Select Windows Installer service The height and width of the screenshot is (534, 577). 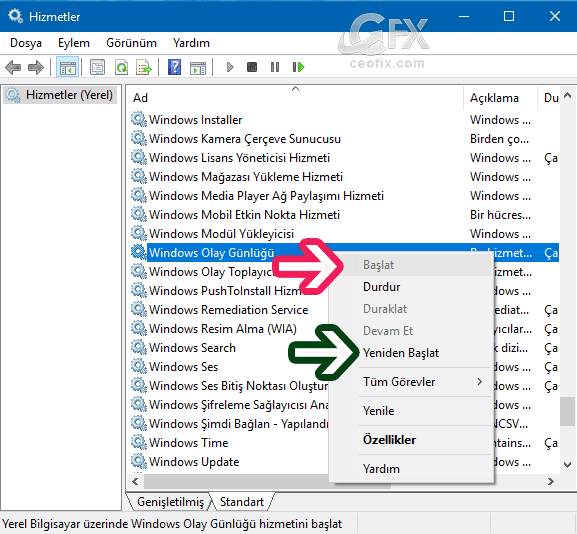tap(195, 120)
